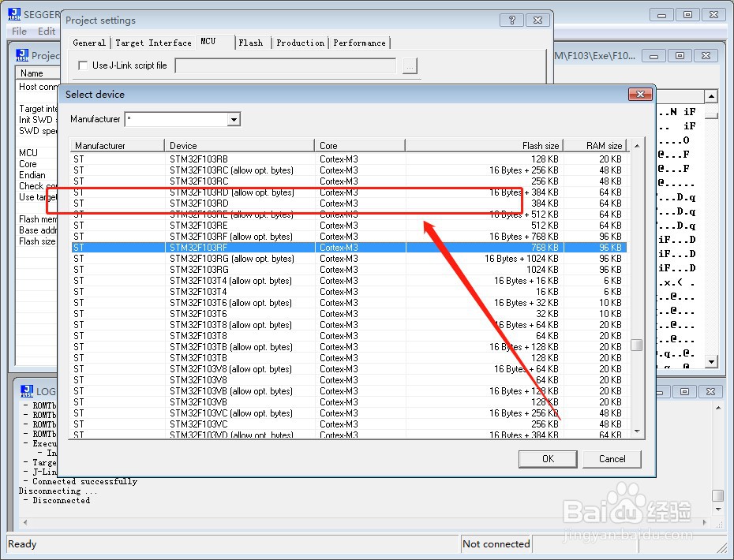The image size is (734, 560).
Task: Select STM32F103T8 64 KB row
Action: [349, 336]
